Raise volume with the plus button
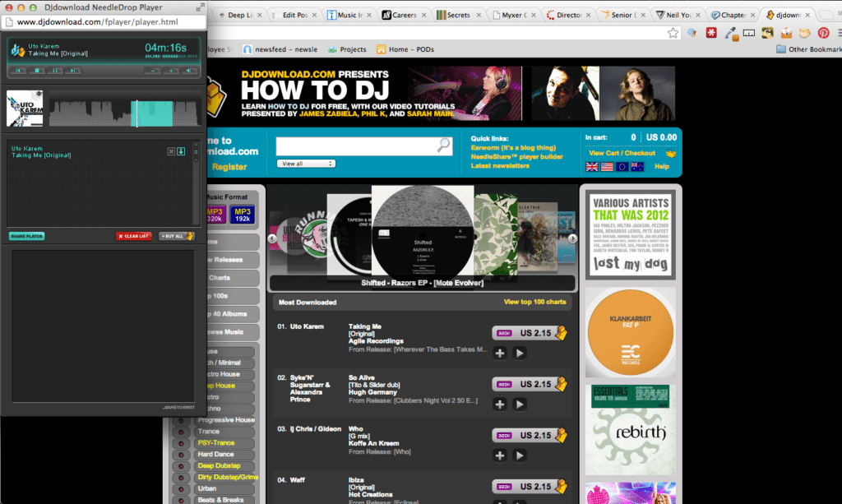Viewport: 842px width, 504px height. [x=171, y=71]
